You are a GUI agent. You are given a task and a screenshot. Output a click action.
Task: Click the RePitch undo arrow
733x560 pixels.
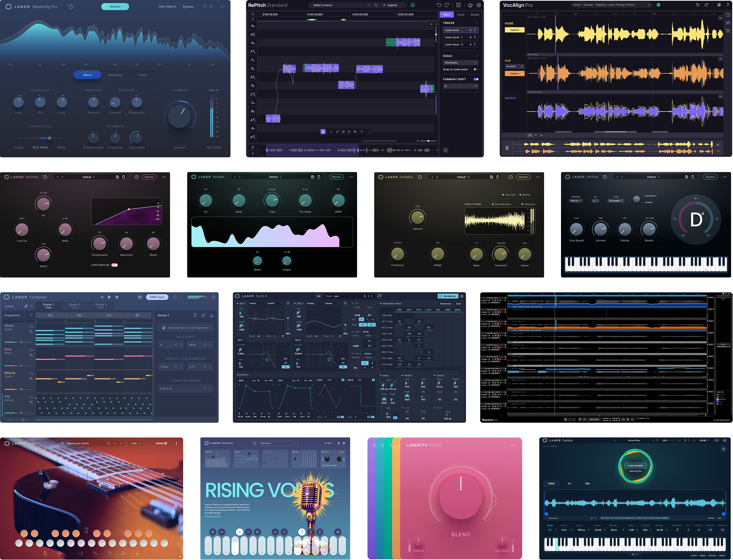(x=439, y=5)
